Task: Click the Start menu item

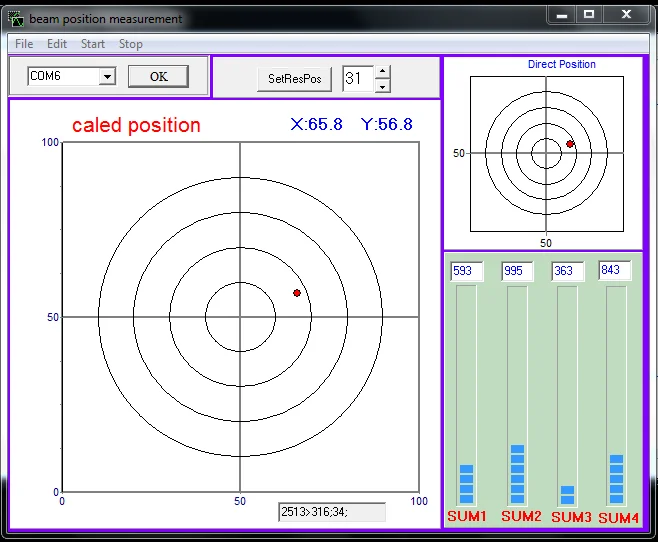Action: (93, 44)
